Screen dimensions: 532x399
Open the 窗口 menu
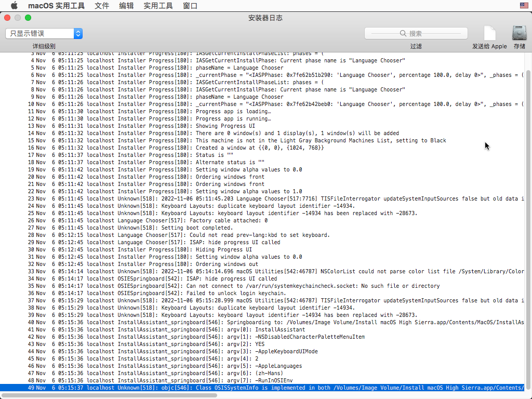pyautogui.click(x=190, y=6)
